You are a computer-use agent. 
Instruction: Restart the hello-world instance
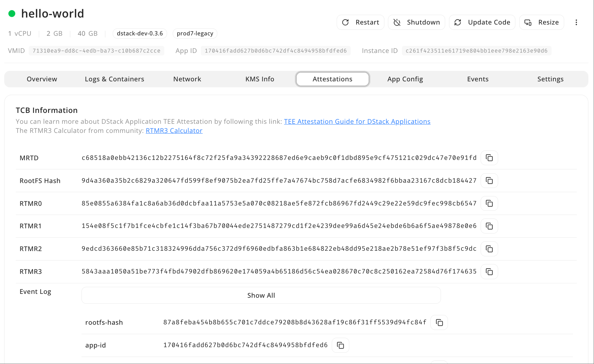360,22
